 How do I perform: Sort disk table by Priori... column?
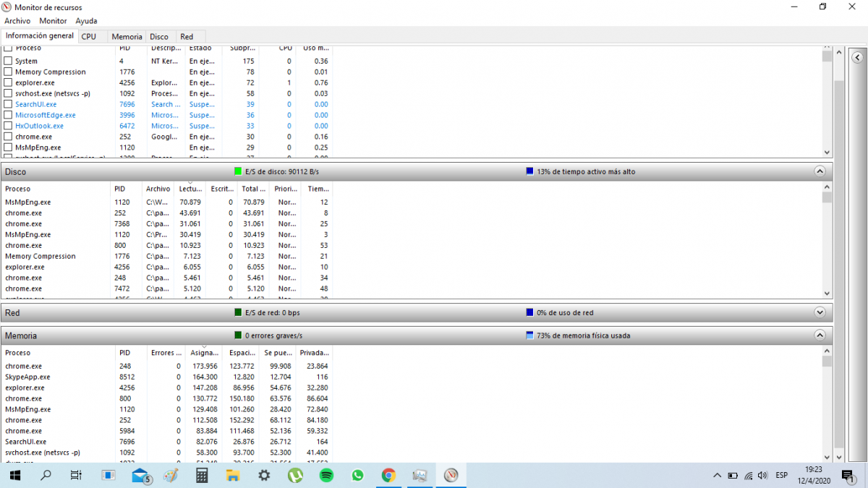pos(287,189)
